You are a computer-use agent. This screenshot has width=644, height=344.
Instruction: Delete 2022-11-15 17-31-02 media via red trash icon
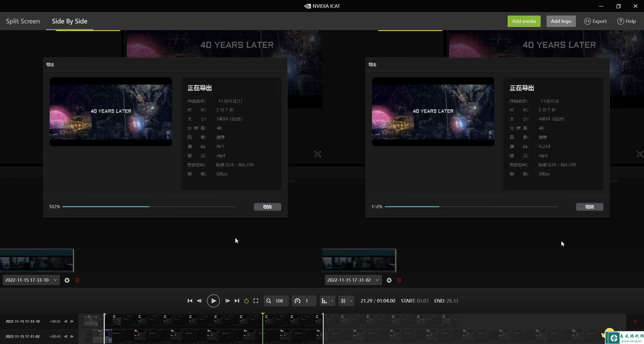coord(399,280)
